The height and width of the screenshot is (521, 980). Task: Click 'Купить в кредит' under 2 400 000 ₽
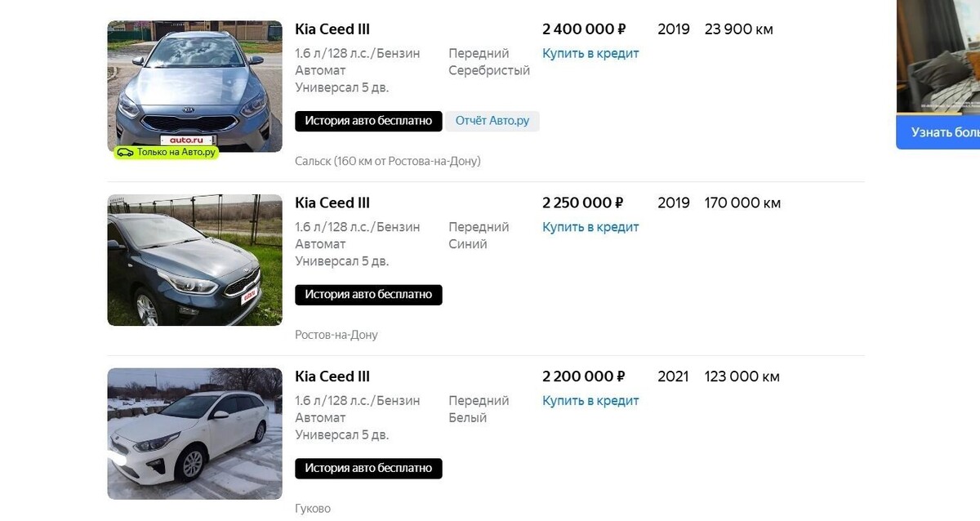[x=590, y=54]
